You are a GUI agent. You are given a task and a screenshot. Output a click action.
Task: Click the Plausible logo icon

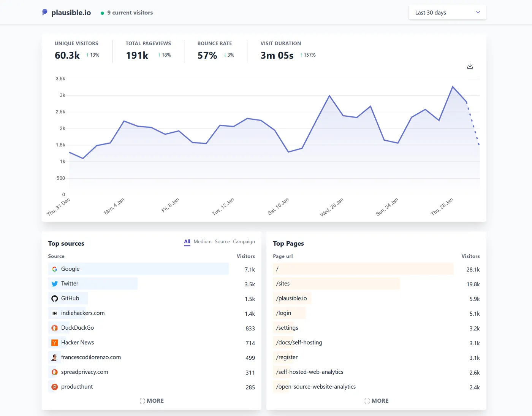click(x=45, y=13)
